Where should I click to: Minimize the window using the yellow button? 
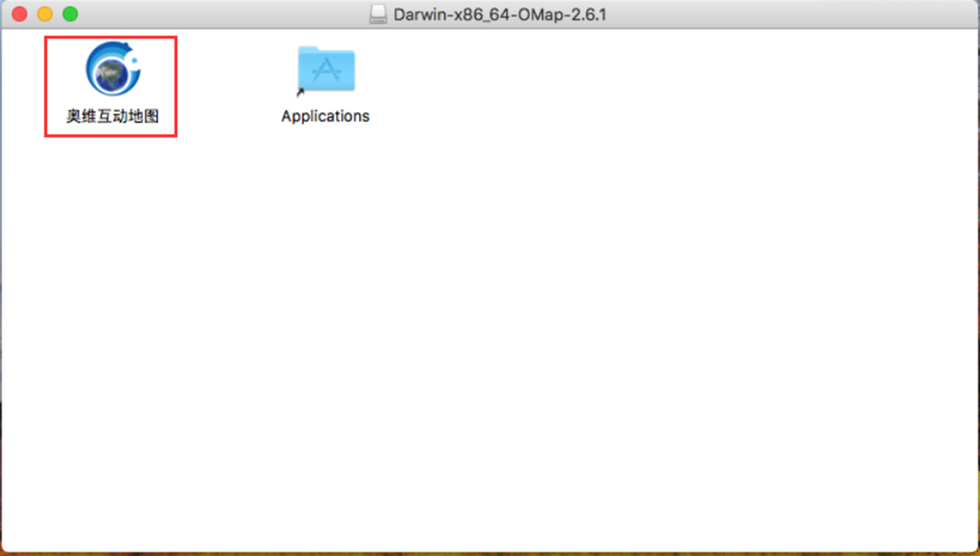point(45,14)
